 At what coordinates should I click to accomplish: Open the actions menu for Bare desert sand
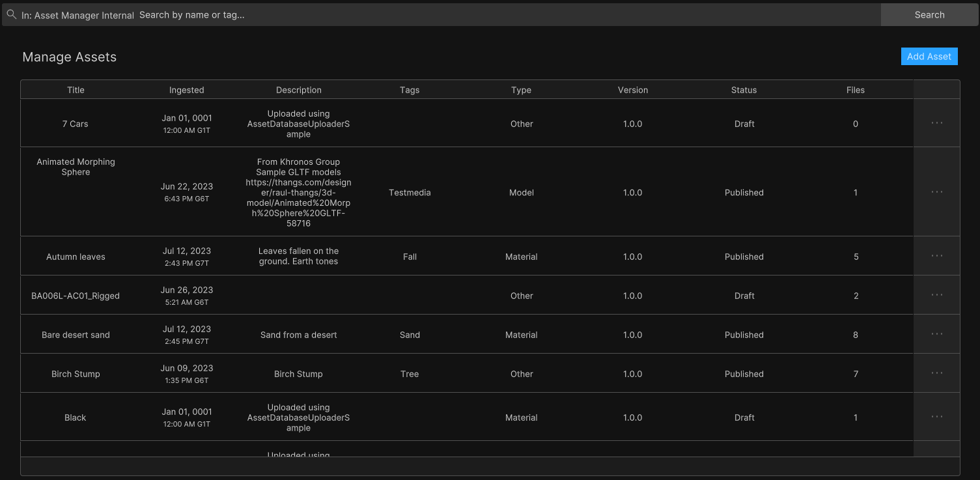[x=936, y=334]
